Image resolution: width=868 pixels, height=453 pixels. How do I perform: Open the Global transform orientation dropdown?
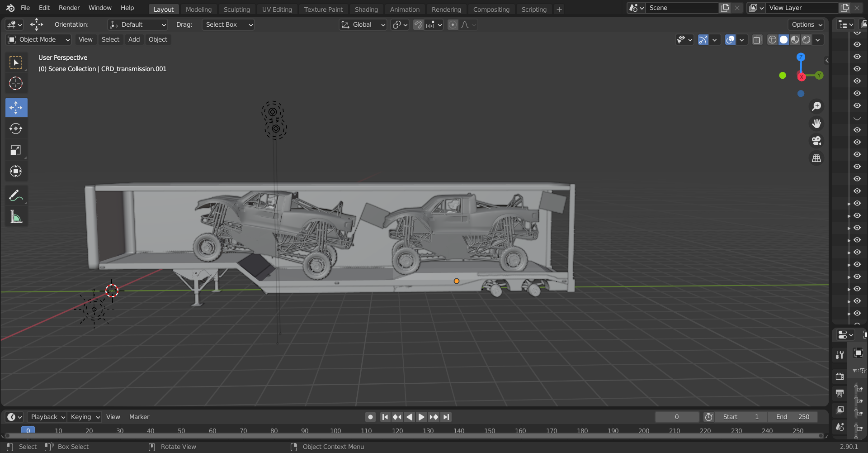click(x=363, y=25)
